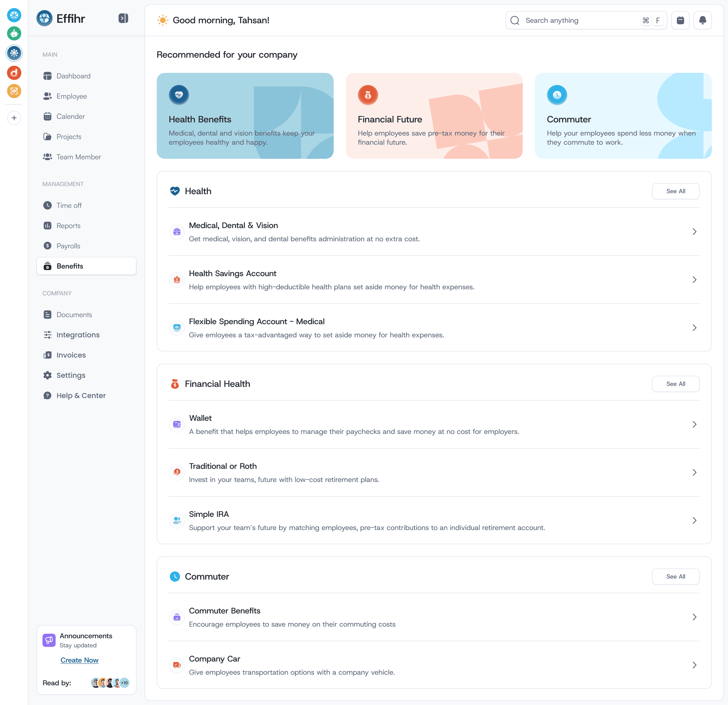The width and height of the screenshot is (728, 705).
Task: Click See All in Financial Health section
Action: [676, 384]
